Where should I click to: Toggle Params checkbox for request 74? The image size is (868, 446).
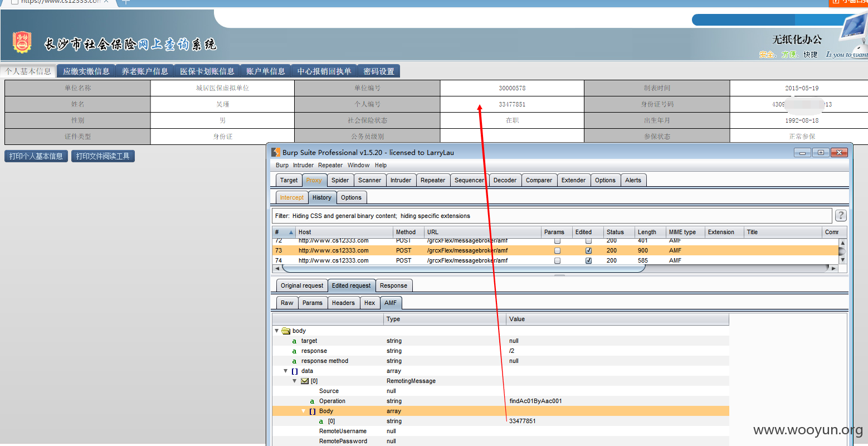(557, 260)
